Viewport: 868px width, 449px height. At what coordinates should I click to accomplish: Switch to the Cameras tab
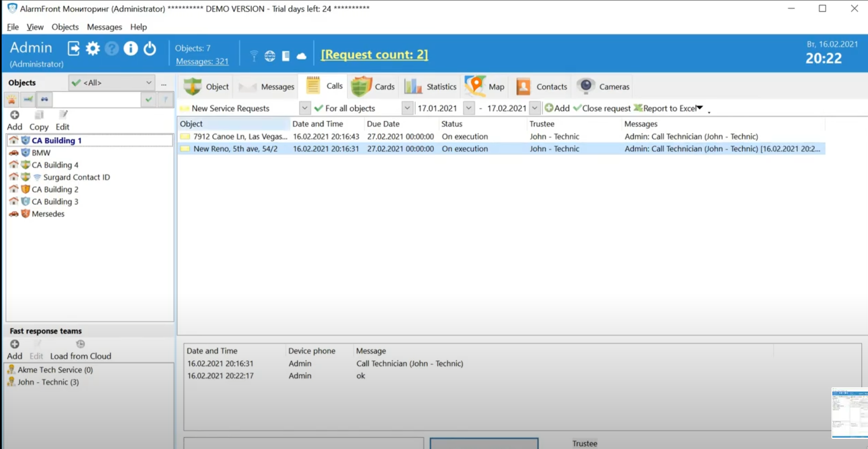coord(603,86)
